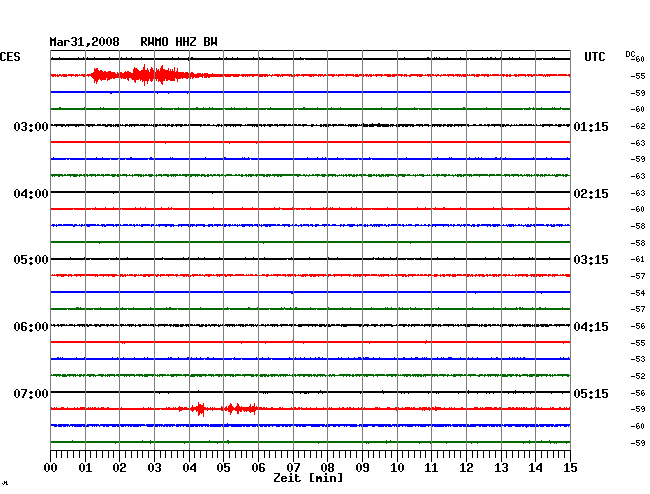This screenshot has height=494, width=650.
Task: Click the "09" minute axis label
Action: [x=362, y=468]
